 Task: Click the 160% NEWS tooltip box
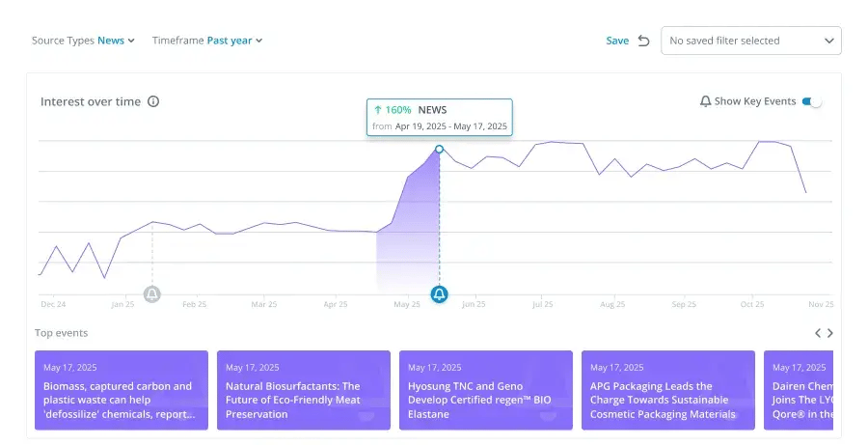[x=440, y=119]
